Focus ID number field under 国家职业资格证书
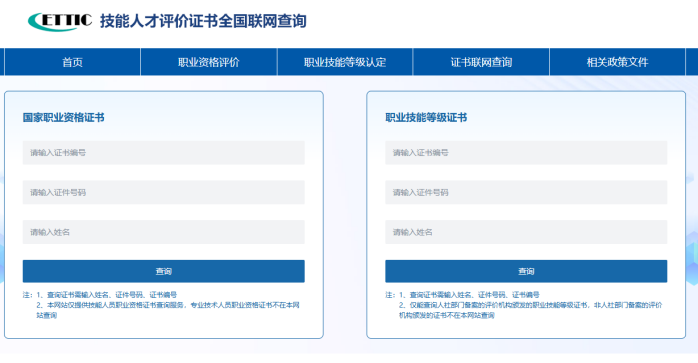The image size is (698, 363). pos(164,192)
